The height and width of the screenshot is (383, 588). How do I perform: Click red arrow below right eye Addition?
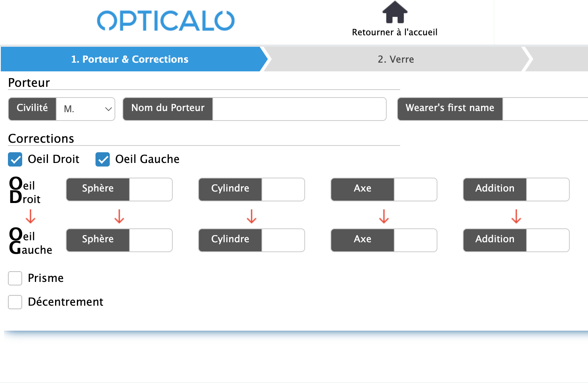[x=516, y=216]
